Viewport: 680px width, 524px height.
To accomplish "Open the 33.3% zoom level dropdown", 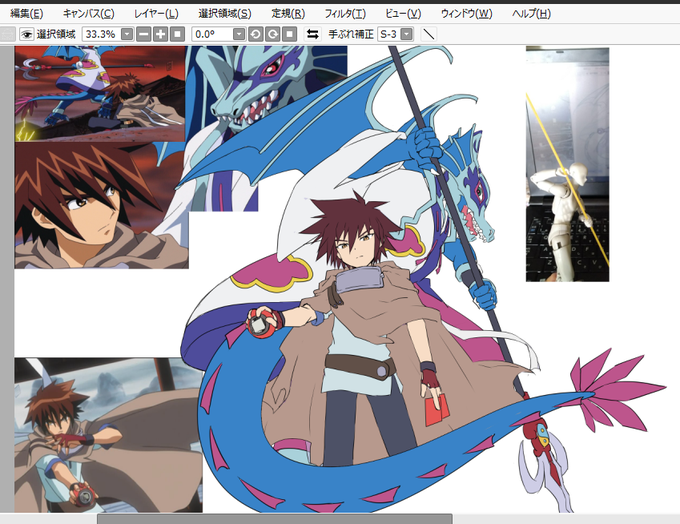I will [x=127, y=34].
